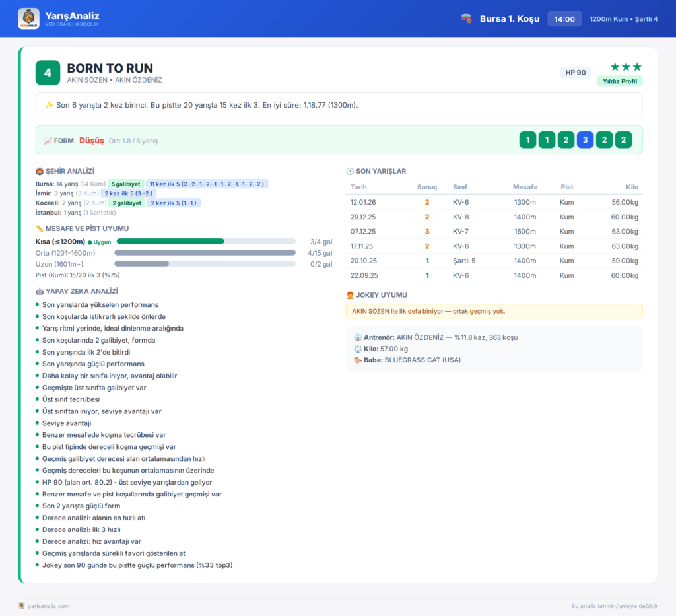Click the three green stars rating

pos(626,67)
